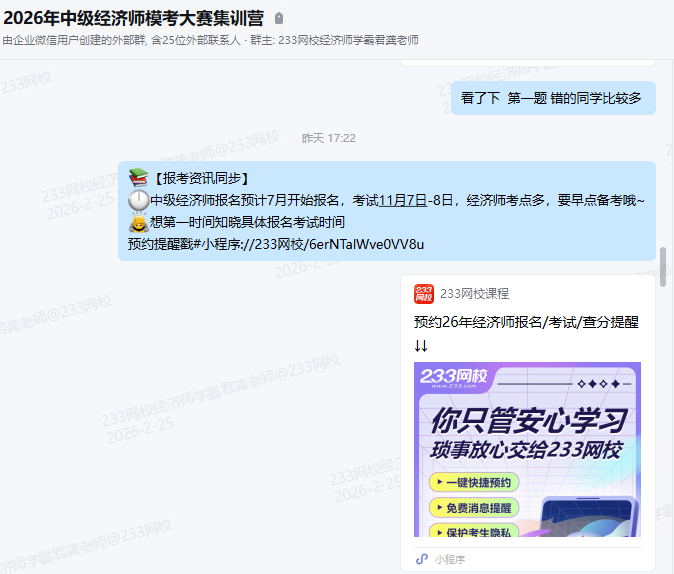Click the face emoji before 想第一时间
The width and height of the screenshot is (674, 574).
138,222
